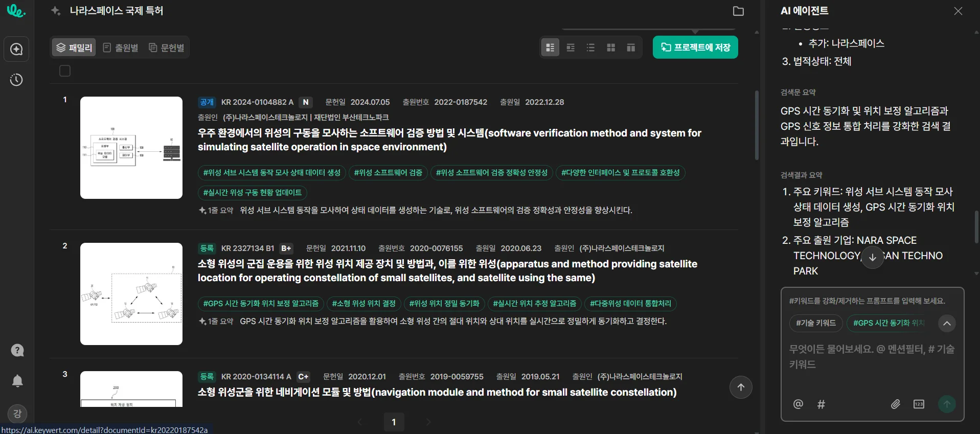980x434 pixels.
Task: Open the satellite location apparatus patent title
Action: [447, 271]
